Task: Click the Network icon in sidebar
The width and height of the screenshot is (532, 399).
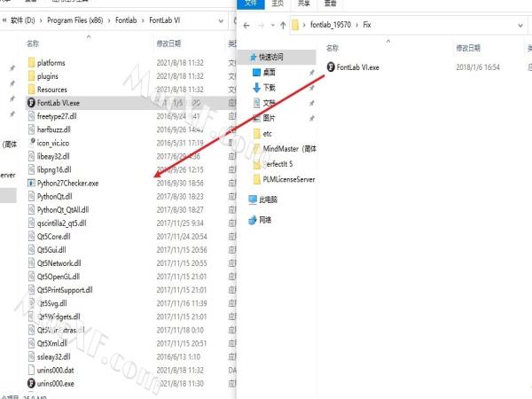Action: tap(253, 220)
